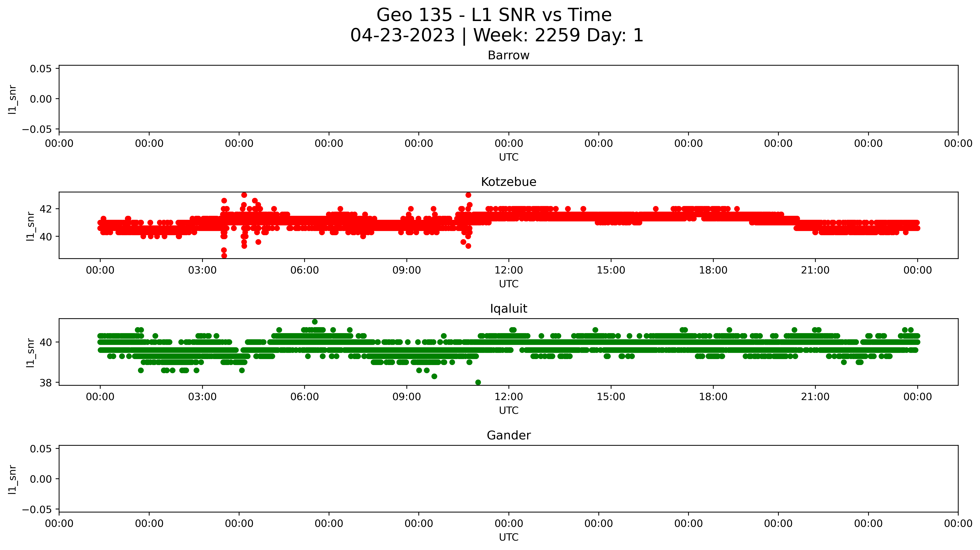The height and width of the screenshot is (550, 980).
Task: Click the 06:00 tick label under Kotzebue plot
Action: pos(304,271)
